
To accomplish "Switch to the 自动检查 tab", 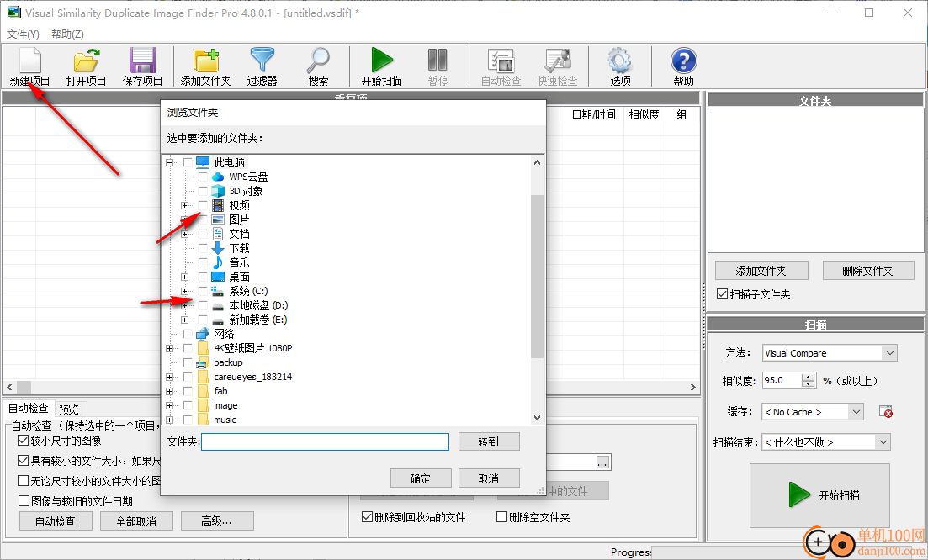I will click(x=29, y=408).
